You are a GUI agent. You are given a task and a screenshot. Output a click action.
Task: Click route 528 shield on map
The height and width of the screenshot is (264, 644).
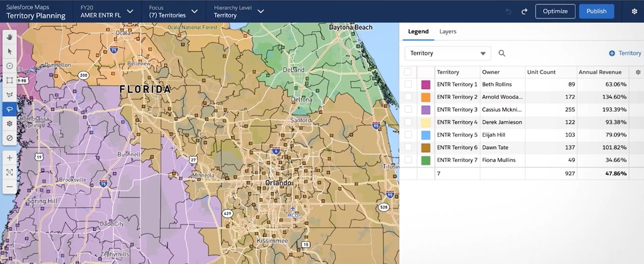pos(384,207)
